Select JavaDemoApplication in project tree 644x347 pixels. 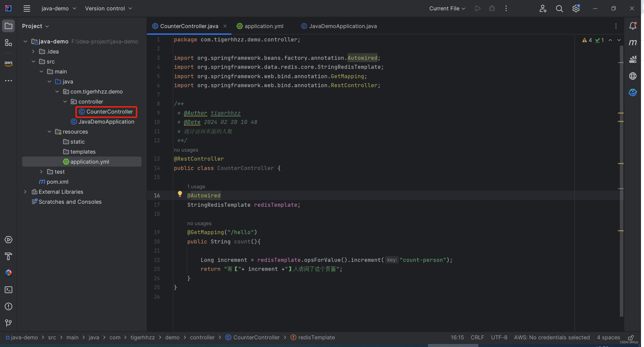[103, 122]
